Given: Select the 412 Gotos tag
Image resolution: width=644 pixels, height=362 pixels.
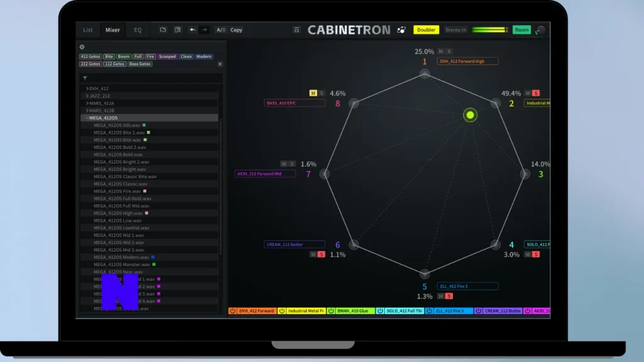Looking at the screenshot, I should tap(91, 57).
